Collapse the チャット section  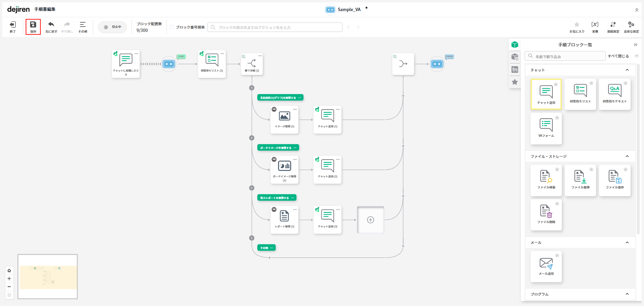(x=627, y=70)
